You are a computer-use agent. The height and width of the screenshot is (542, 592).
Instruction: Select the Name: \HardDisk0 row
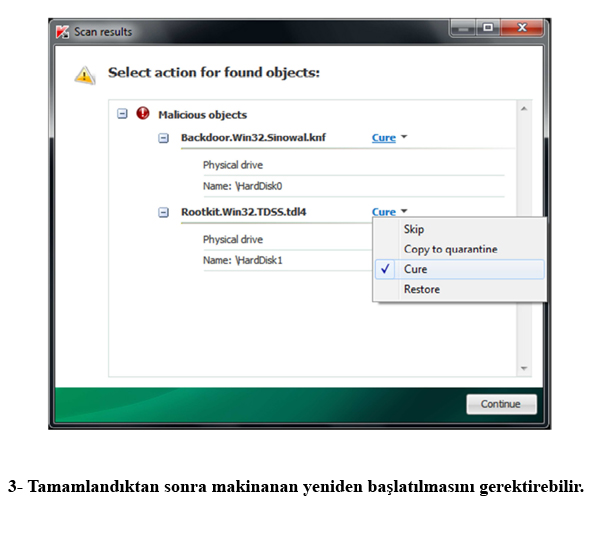353,186
